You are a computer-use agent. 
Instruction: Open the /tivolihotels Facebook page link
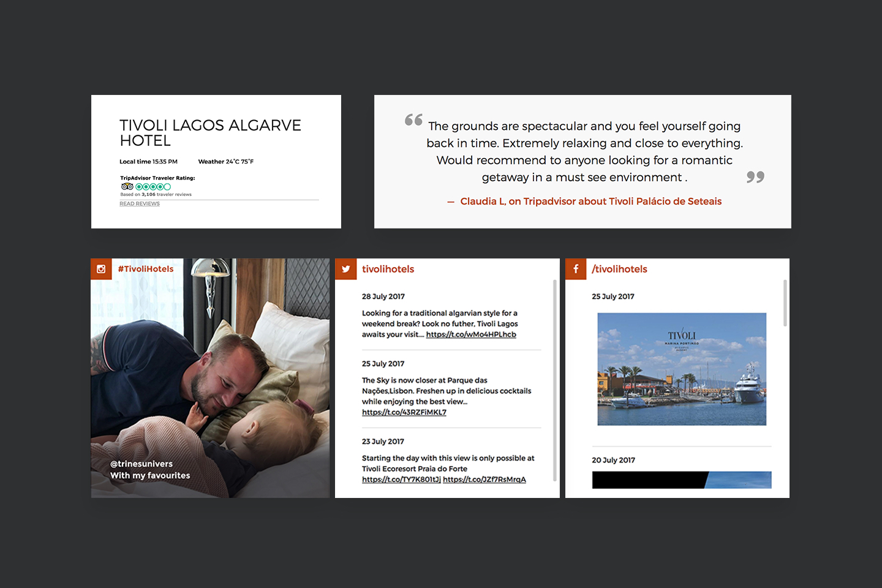[619, 269]
